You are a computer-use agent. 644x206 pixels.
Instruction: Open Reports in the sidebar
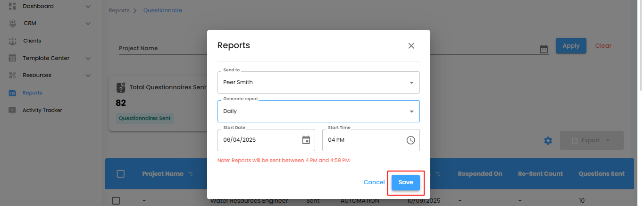[32, 93]
